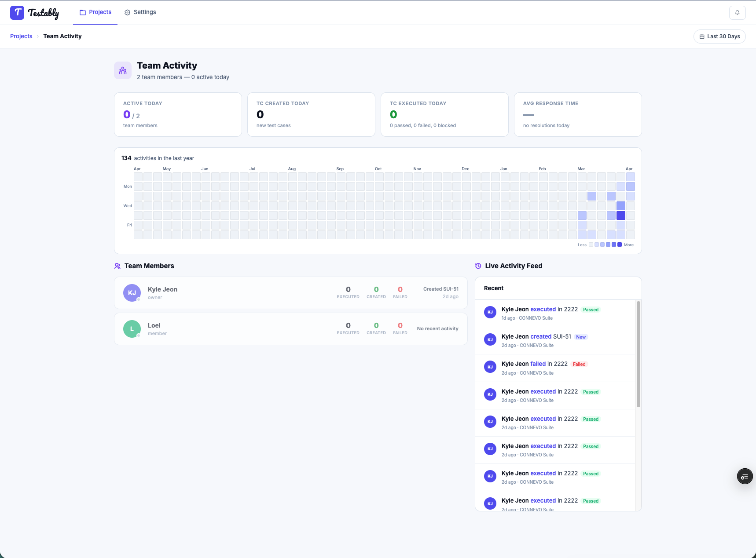Click the darkest legend swatch next to More

click(620, 244)
